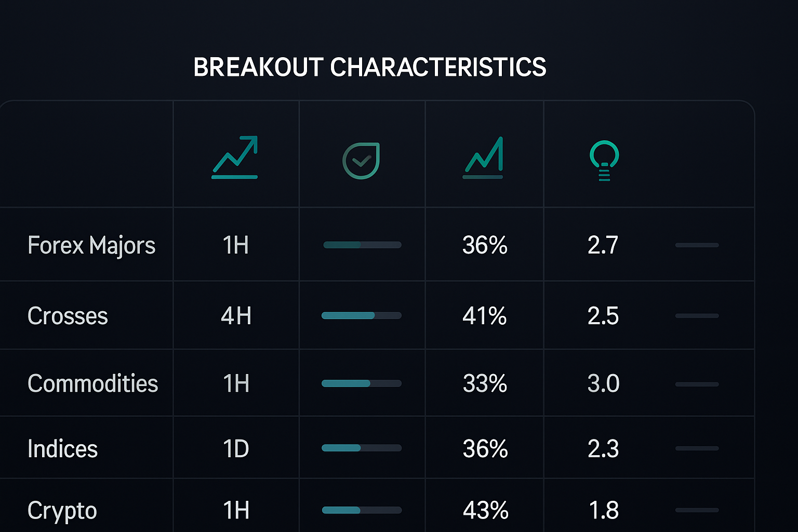Image resolution: width=798 pixels, height=532 pixels.
Task: Click the shield checkmark header icon
Action: [361, 161]
